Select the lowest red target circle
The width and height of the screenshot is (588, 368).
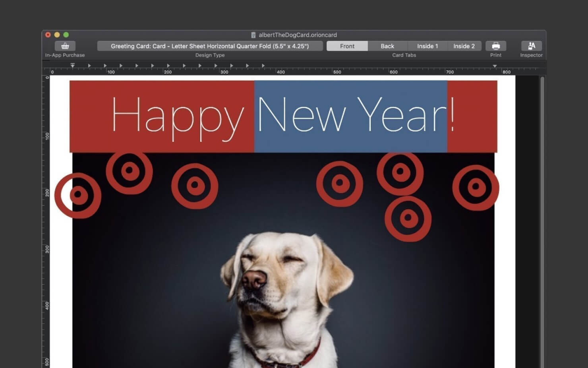point(408,218)
